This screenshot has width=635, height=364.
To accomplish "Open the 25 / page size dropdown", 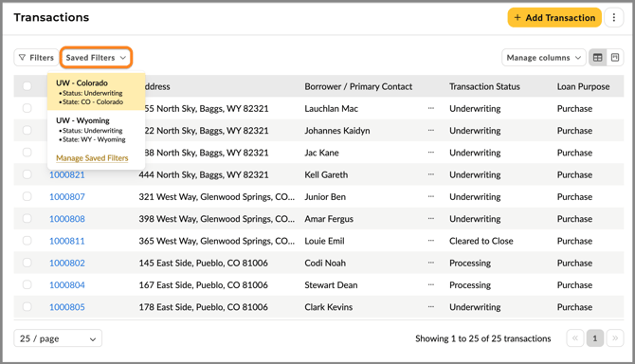I will point(58,338).
